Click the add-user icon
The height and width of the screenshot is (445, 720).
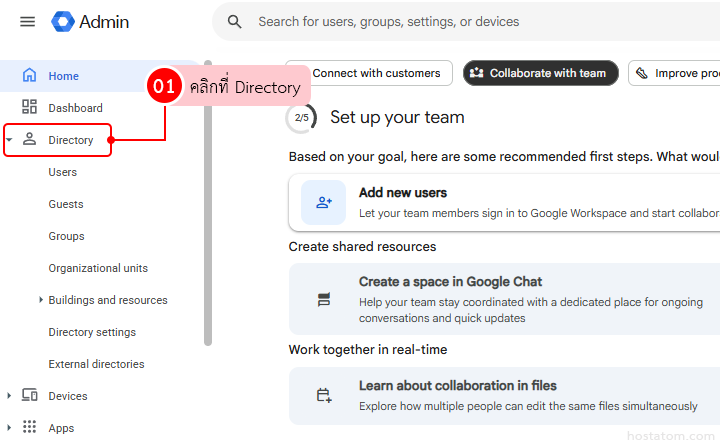[x=324, y=203]
